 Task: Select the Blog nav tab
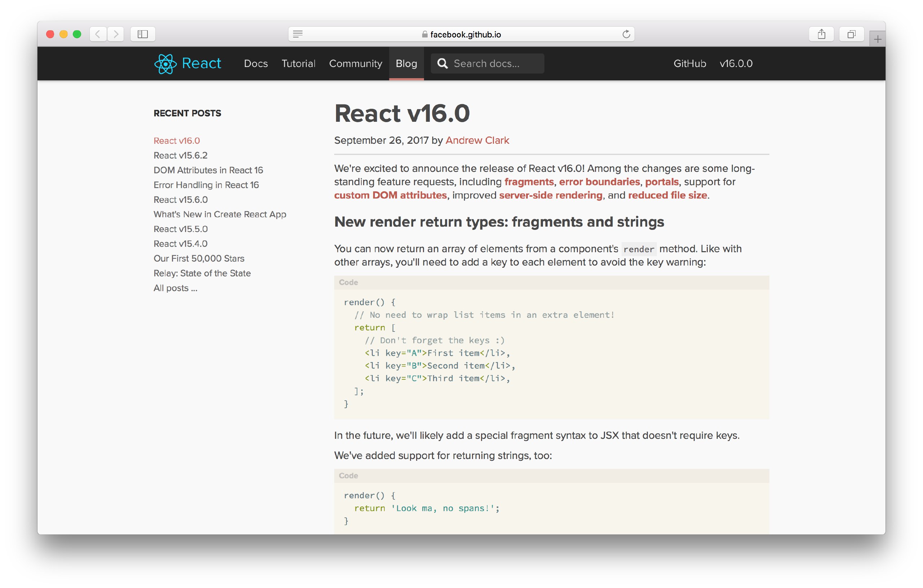click(406, 63)
